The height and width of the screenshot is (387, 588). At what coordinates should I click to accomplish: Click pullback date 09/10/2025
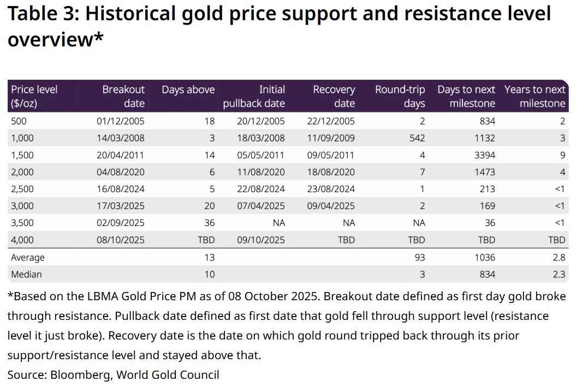click(261, 240)
